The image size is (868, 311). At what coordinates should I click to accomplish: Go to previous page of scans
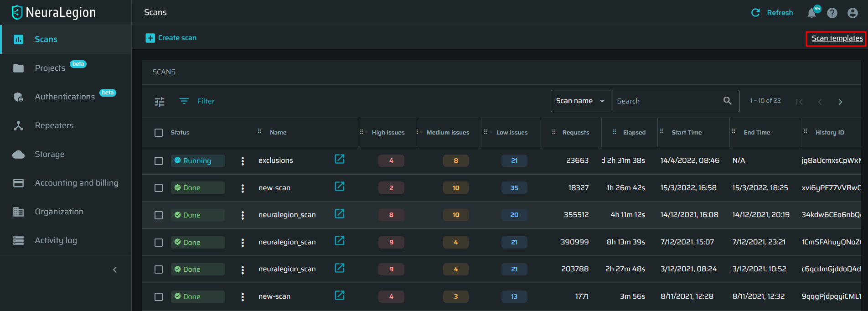pos(820,102)
